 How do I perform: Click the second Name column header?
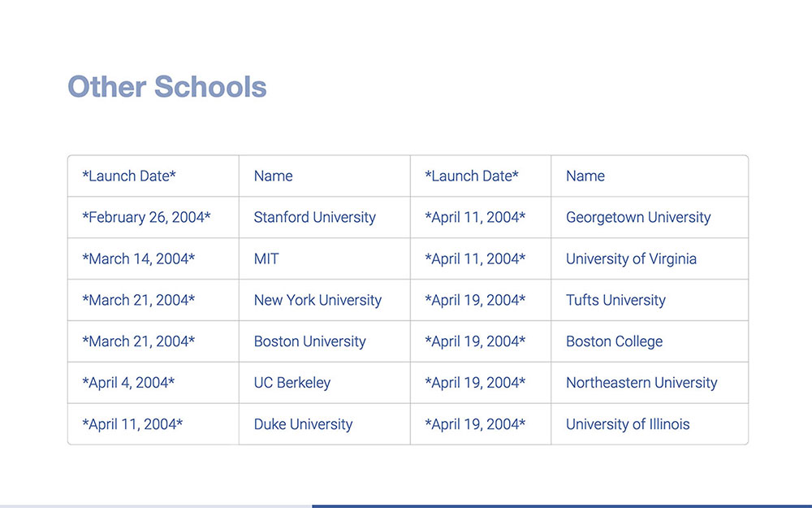click(585, 176)
